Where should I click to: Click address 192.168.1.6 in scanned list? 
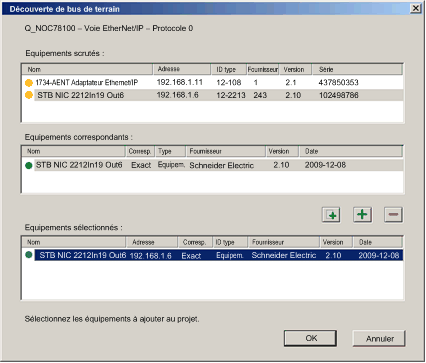click(177, 95)
